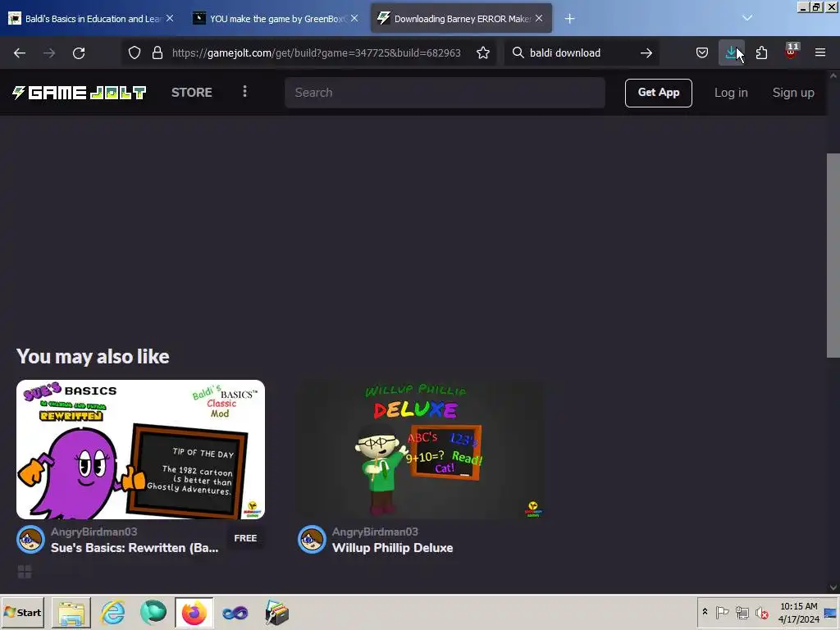Open AngryBirdman03 avatar under Sue's Basics
Viewport: 840px width, 630px height.
pos(30,540)
